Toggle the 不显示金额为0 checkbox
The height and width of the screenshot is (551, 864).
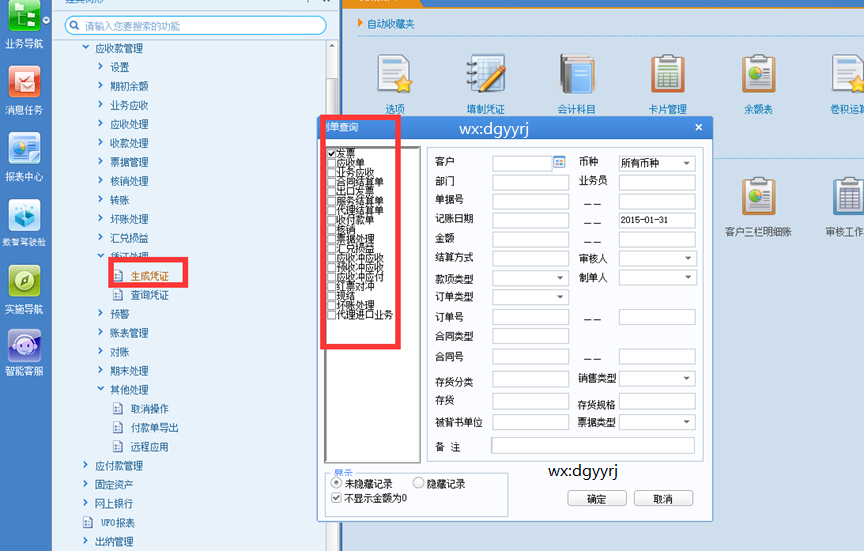click(x=336, y=498)
